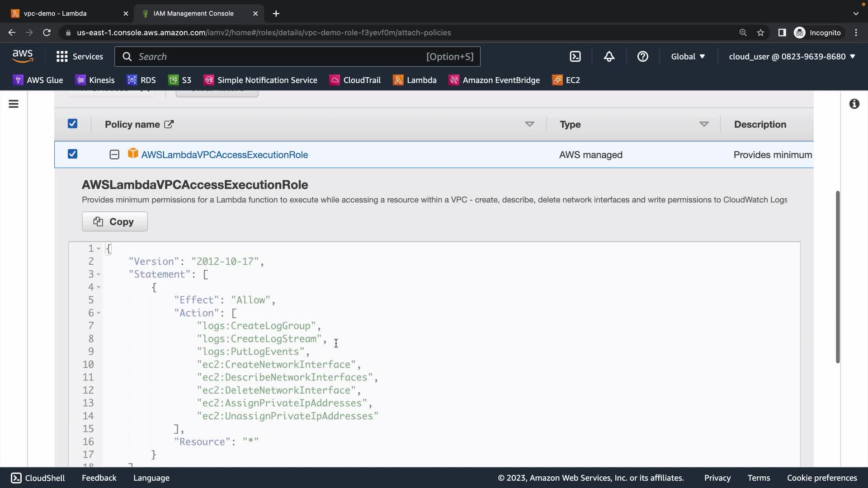Open the Global region dropdown
The image size is (868, 488).
(x=688, y=56)
